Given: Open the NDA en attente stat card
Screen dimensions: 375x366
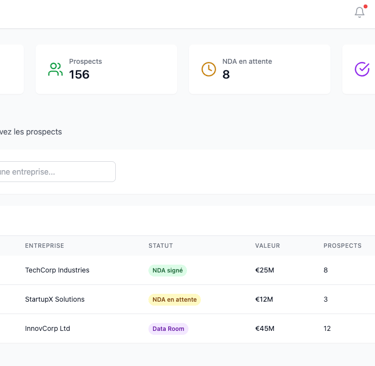Looking at the screenshot, I should [260, 69].
